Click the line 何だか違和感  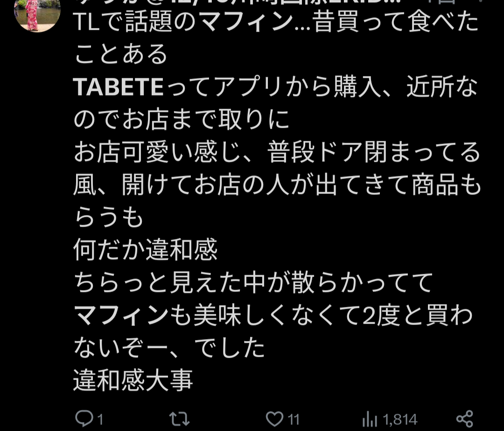pyautogui.click(x=146, y=250)
